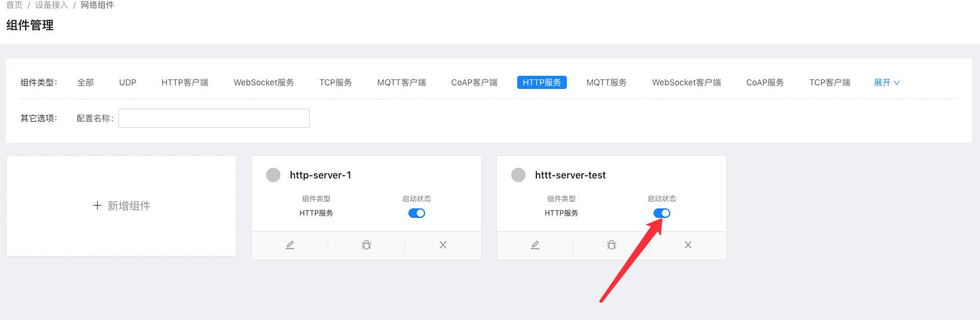Select the 全部 component type filter
The width and height of the screenshot is (980, 320).
[x=86, y=82]
